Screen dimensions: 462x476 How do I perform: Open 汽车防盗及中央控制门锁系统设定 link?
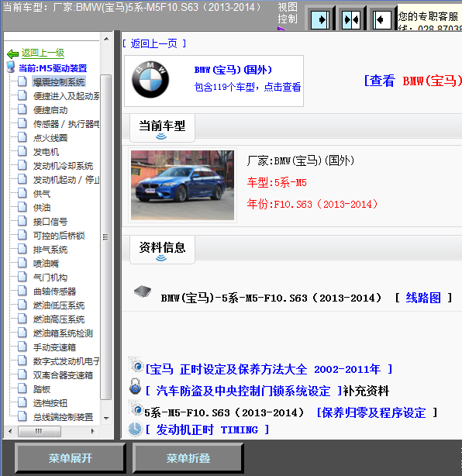tap(243, 391)
